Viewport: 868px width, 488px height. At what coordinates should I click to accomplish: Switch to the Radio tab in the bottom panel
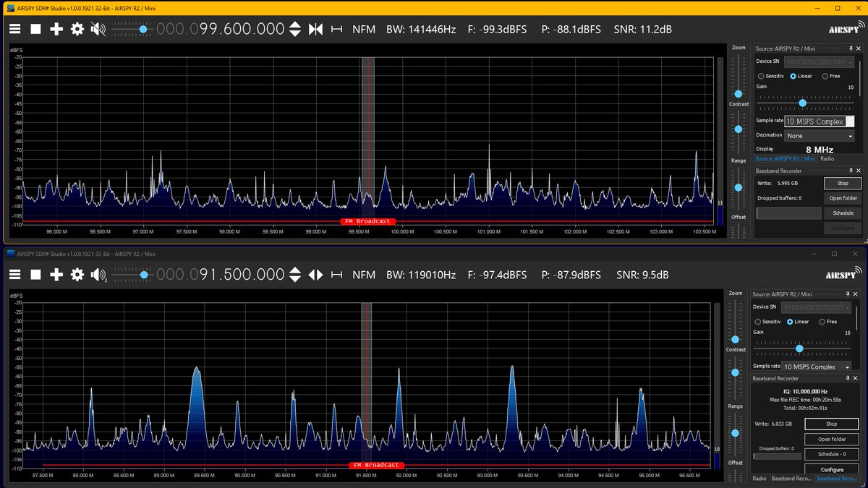(x=759, y=478)
